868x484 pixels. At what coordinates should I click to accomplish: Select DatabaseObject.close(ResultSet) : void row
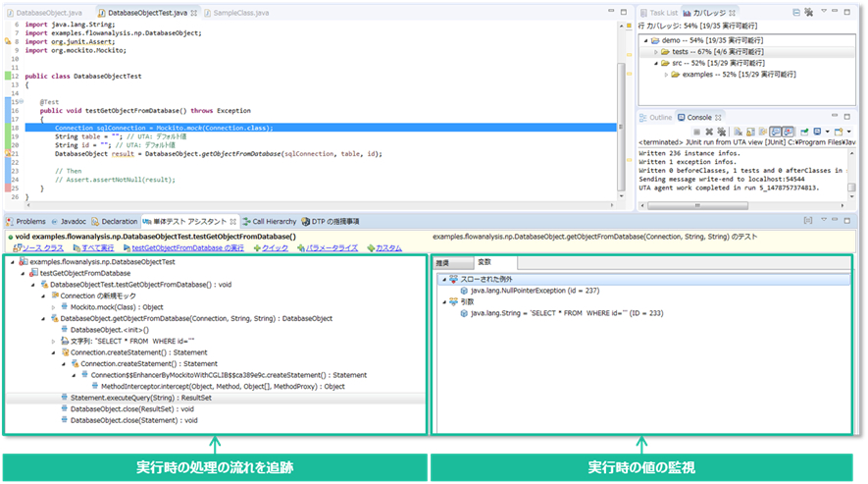click(131, 409)
